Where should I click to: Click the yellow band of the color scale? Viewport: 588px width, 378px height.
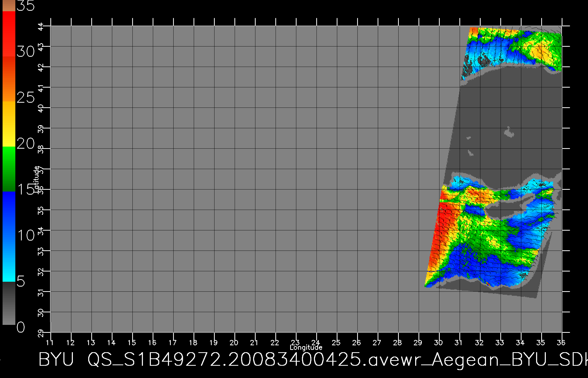[9, 124]
